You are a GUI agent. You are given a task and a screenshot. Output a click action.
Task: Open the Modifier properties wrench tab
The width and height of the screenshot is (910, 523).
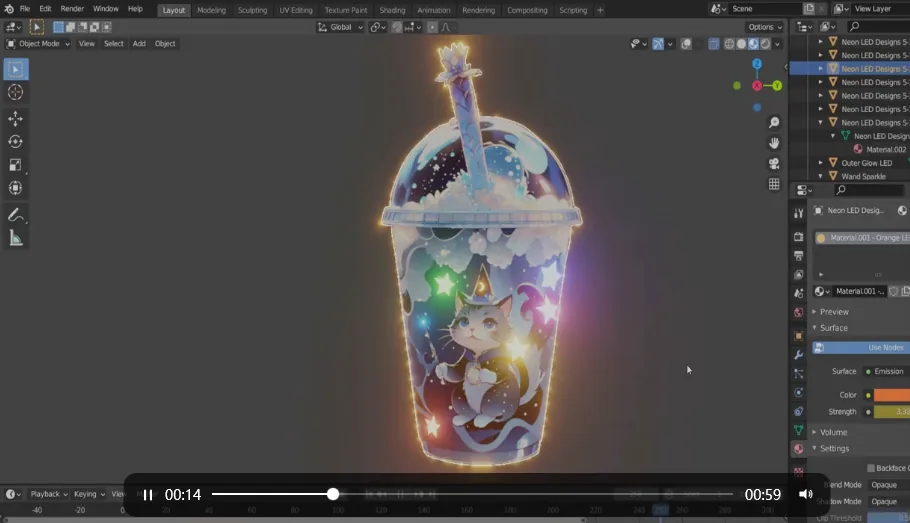click(x=799, y=355)
